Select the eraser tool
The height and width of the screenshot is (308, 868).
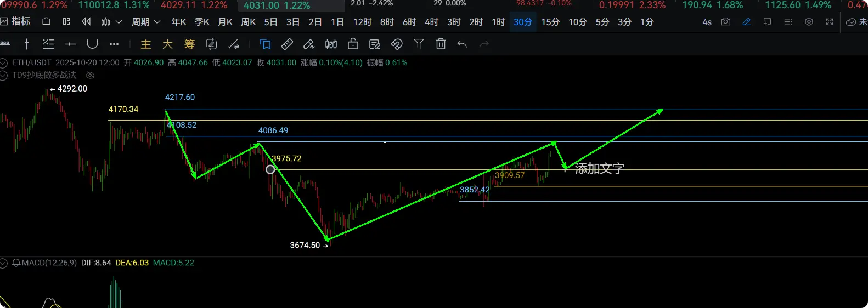tap(309, 44)
